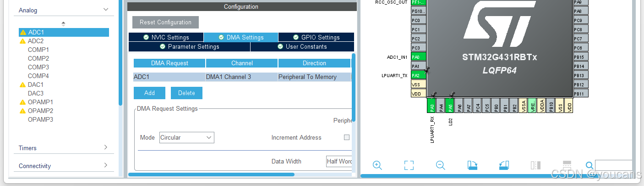Rotate the chip view counter-clockwise

coord(504,165)
